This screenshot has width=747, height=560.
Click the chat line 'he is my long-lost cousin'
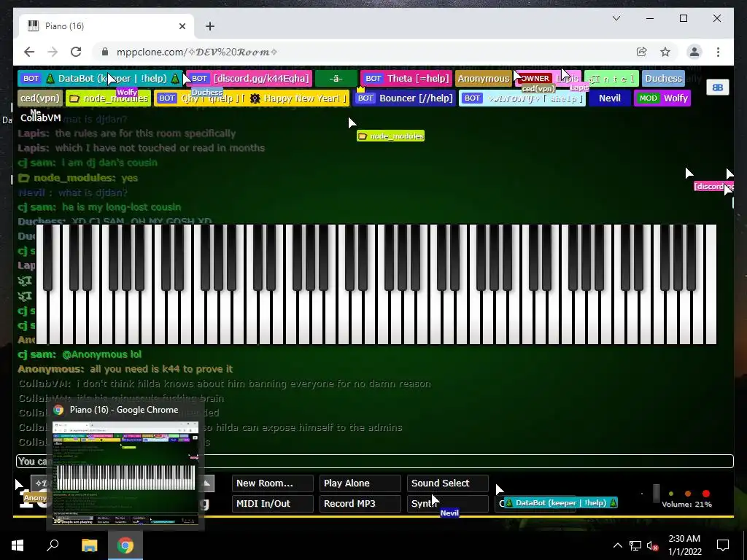click(x=122, y=207)
